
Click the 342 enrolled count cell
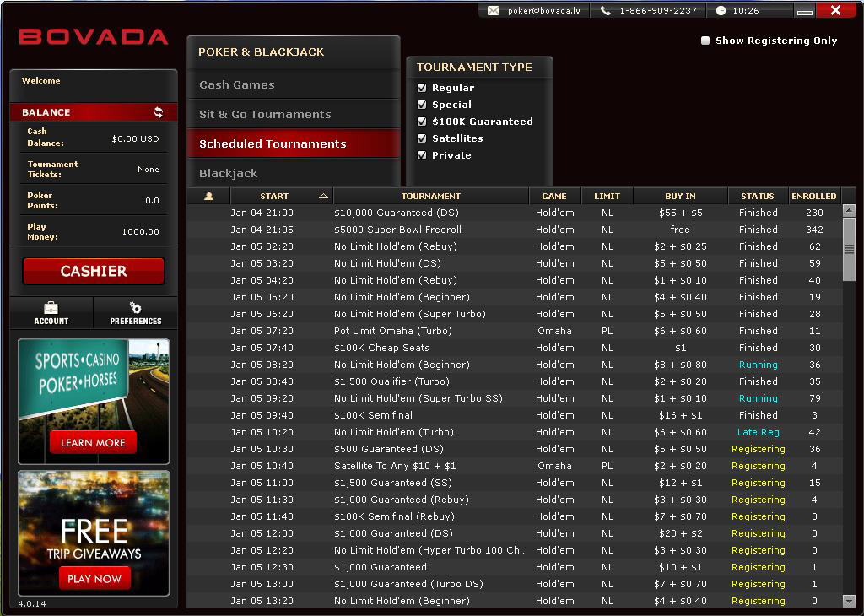coord(814,230)
